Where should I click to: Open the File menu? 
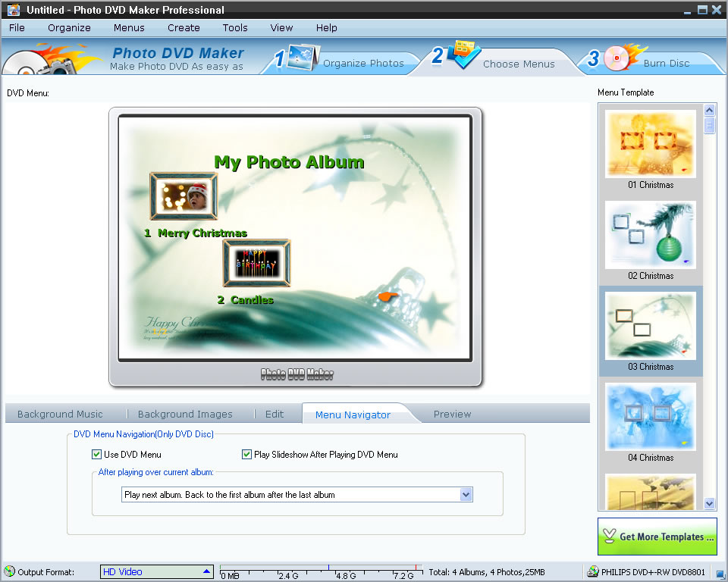(17, 28)
